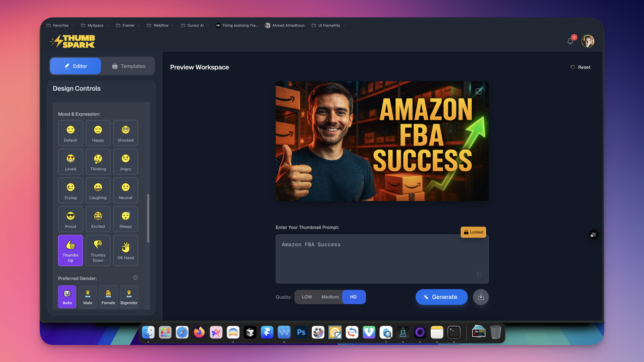Select the Default mood
This screenshot has height=362, width=644.
point(70,133)
